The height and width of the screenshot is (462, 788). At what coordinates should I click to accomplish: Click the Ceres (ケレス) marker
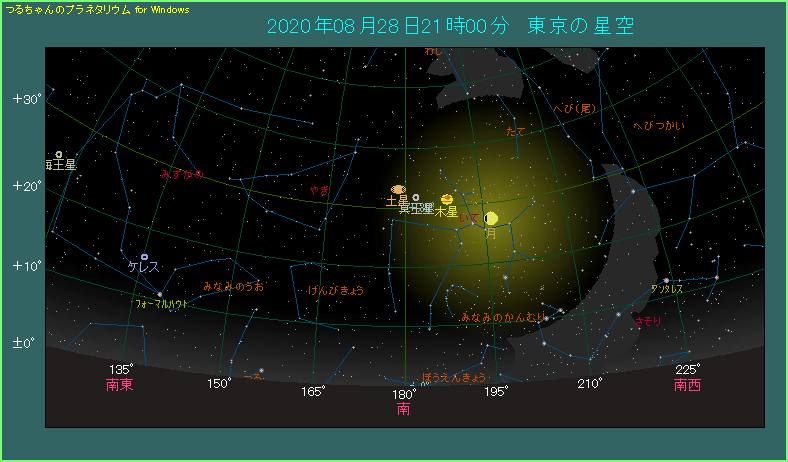(145, 257)
